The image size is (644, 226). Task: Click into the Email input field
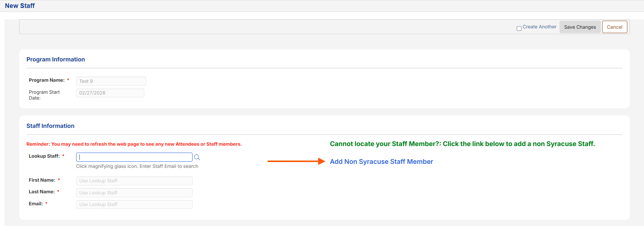134,205
